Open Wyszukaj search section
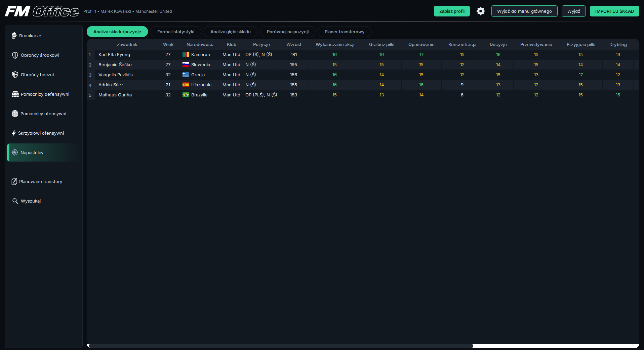The height and width of the screenshot is (350, 644). (44, 201)
